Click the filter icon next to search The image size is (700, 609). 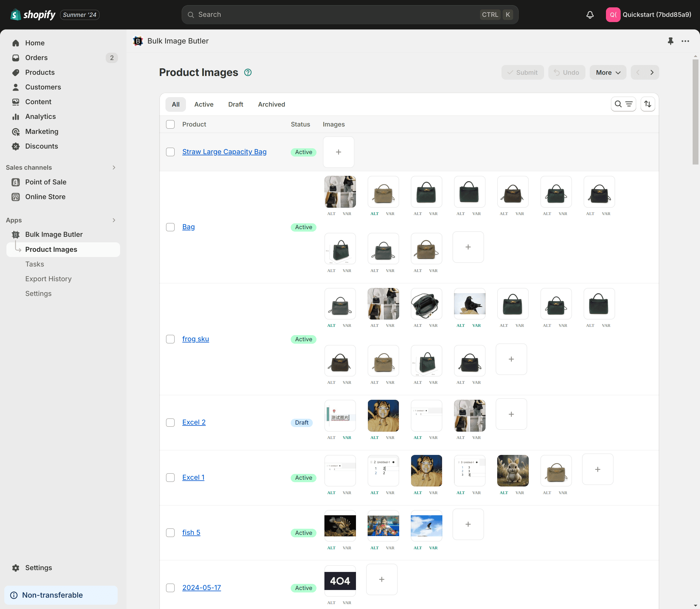tap(629, 104)
